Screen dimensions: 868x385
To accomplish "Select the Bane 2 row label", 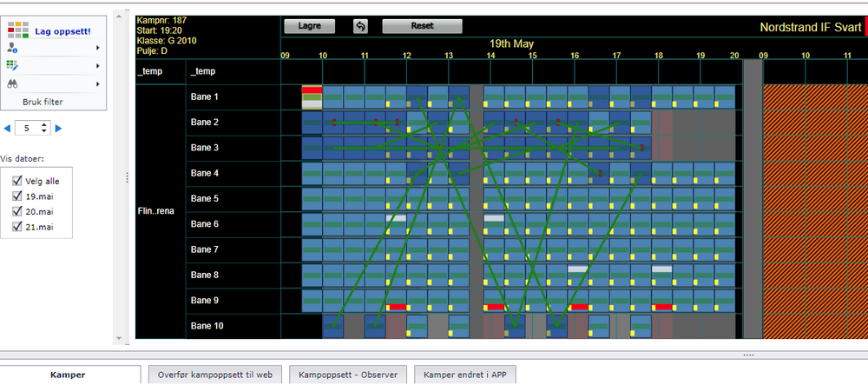I will pyautogui.click(x=205, y=123).
